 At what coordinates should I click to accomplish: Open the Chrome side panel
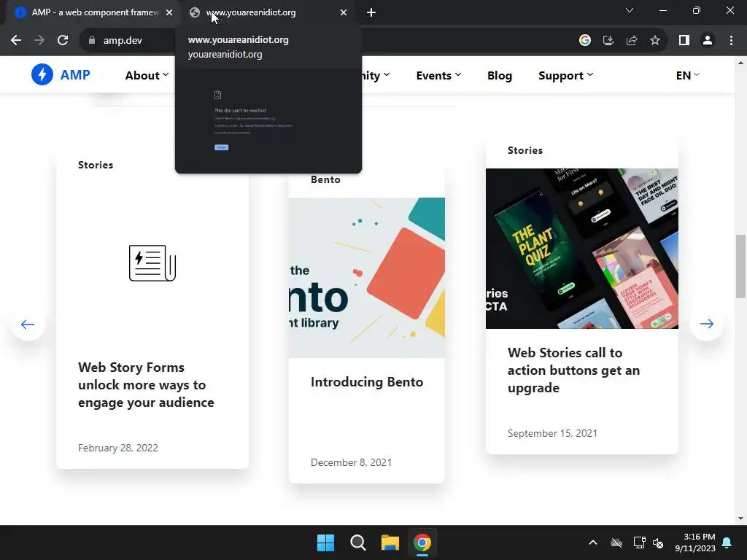684,41
